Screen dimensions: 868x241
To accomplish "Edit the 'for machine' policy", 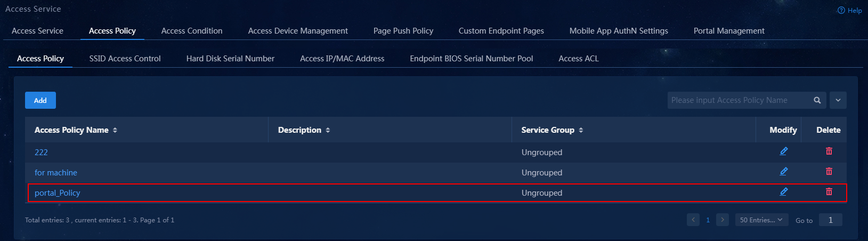I will click(x=783, y=172).
